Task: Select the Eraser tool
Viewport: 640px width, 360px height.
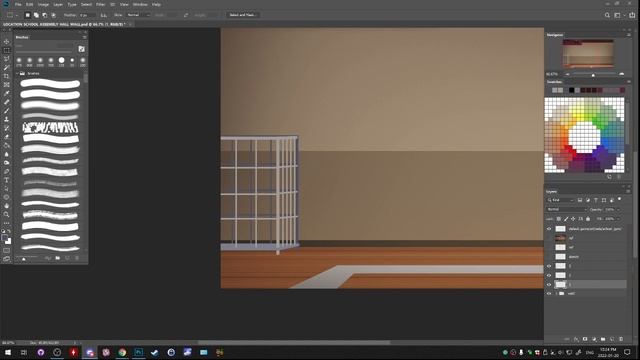Action: (x=7, y=137)
